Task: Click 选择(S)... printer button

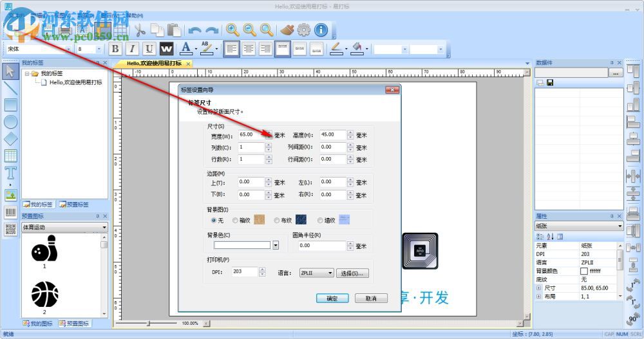Action: 352,273
